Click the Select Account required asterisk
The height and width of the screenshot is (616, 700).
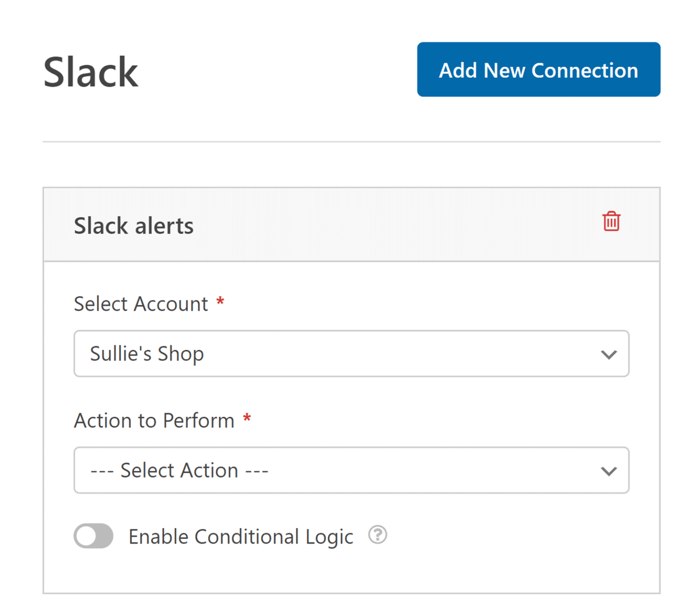220,301
